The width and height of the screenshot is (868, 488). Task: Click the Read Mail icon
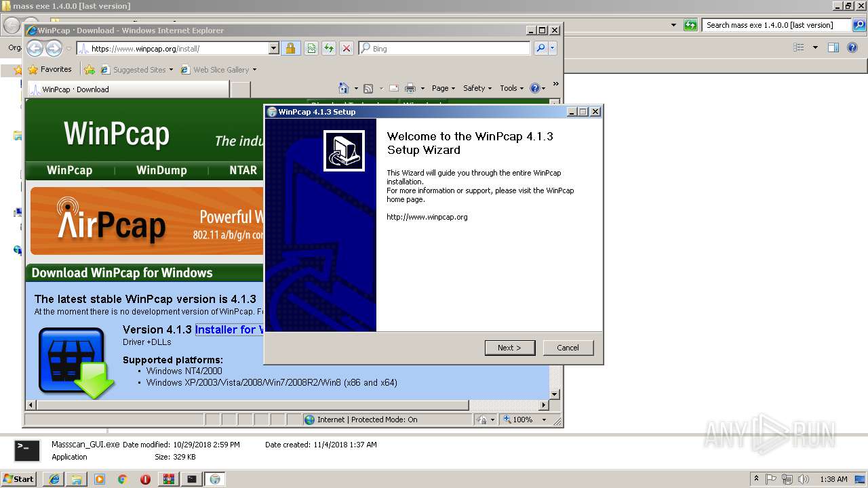click(393, 88)
